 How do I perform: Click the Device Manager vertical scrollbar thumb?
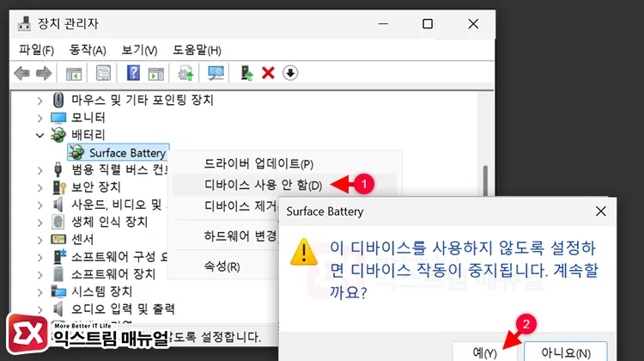(x=485, y=180)
